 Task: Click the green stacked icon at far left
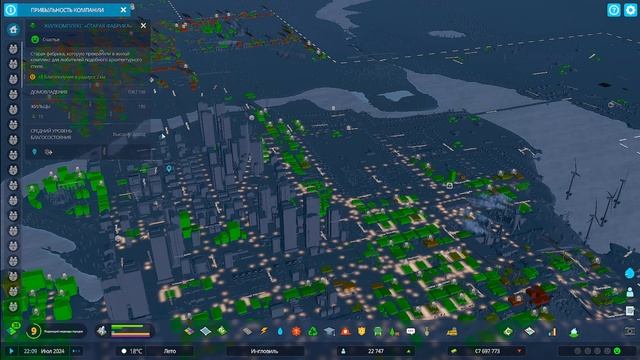point(13,329)
